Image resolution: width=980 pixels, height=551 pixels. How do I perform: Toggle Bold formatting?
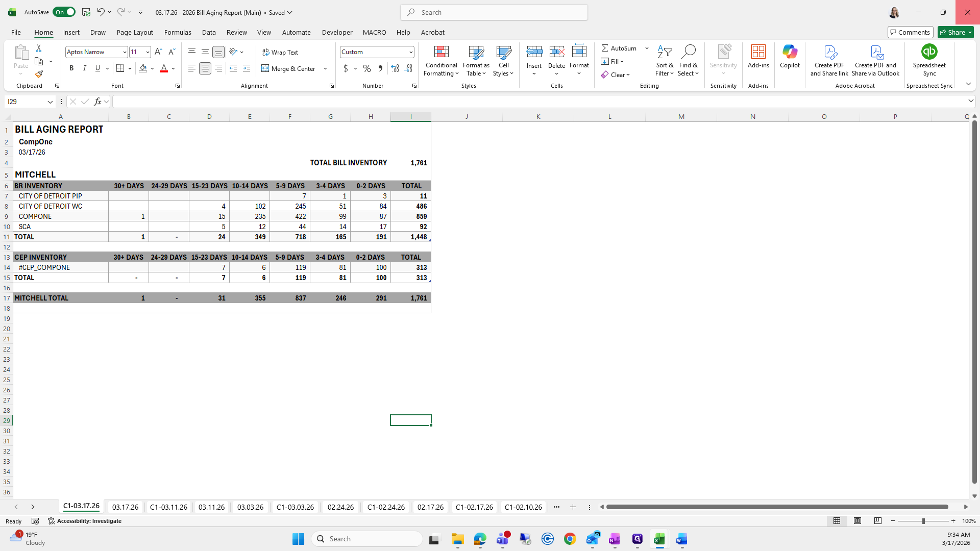71,68
